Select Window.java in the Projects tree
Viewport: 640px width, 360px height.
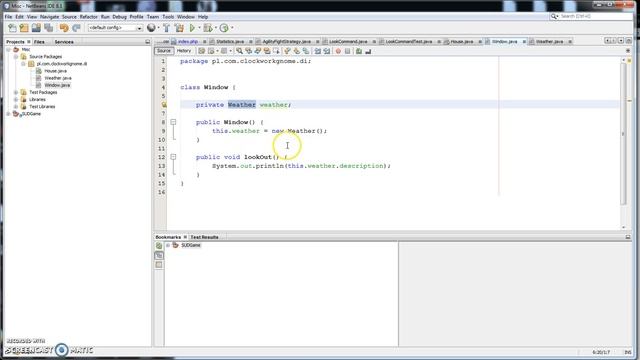click(x=57, y=85)
